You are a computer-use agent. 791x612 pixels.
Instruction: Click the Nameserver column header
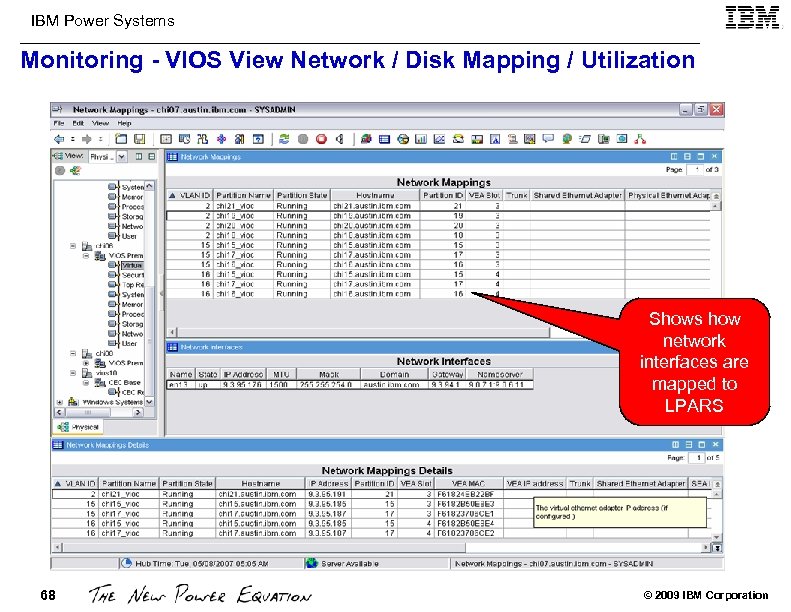coord(500,374)
